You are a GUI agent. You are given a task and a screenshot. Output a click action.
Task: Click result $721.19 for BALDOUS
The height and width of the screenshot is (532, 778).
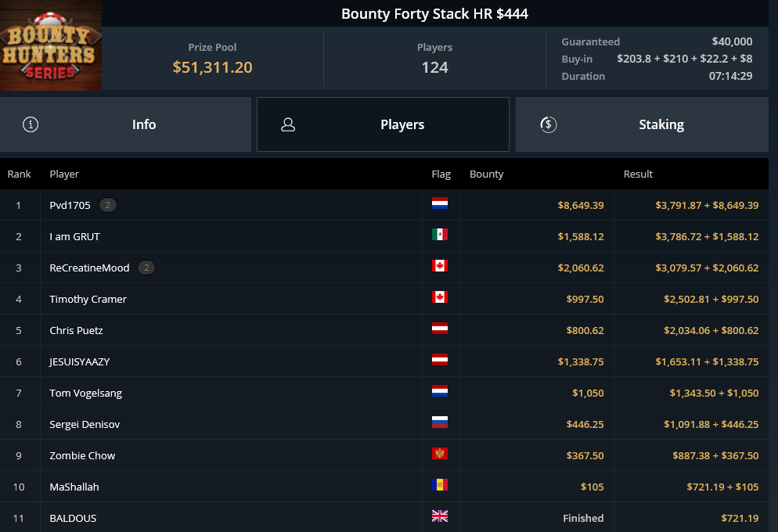[740, 518]
